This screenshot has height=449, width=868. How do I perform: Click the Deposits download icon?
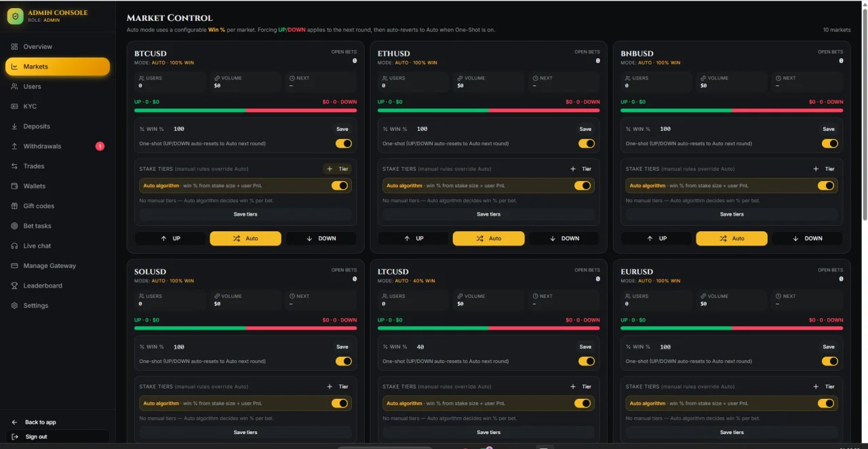[x=14, y=126]
